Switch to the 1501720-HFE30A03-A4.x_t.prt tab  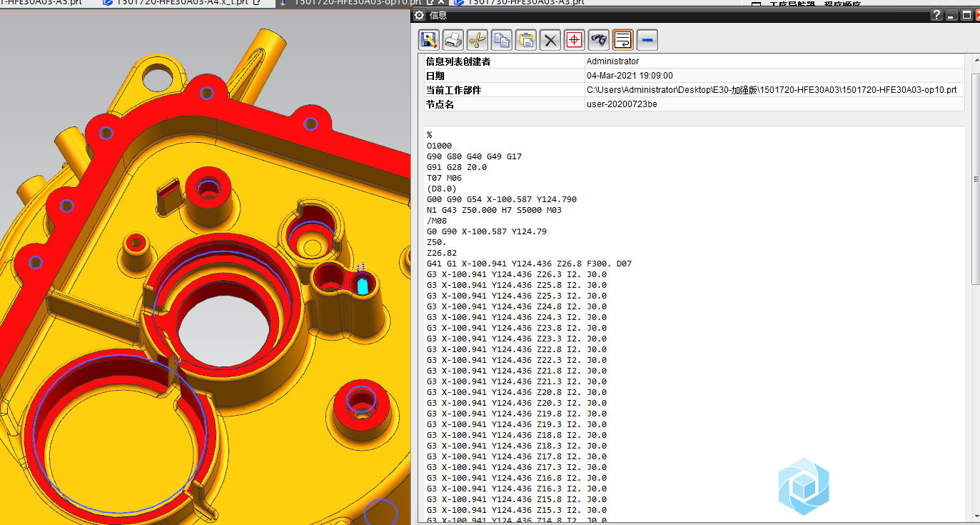(181, 2)
